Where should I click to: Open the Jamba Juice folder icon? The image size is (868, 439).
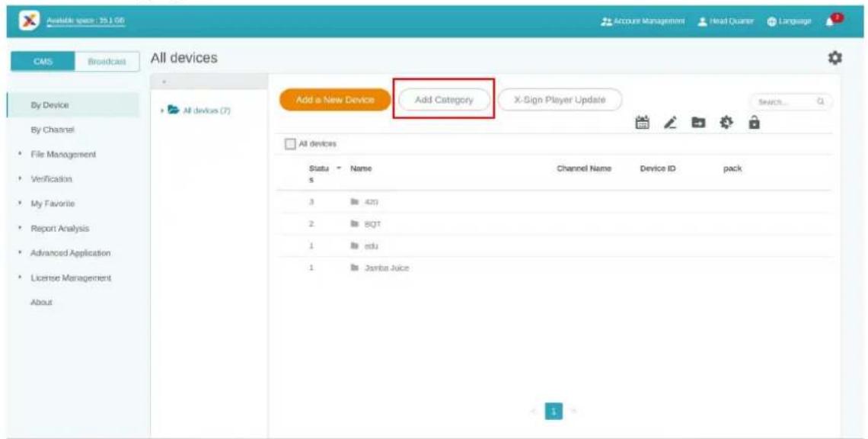click(354, 268)
